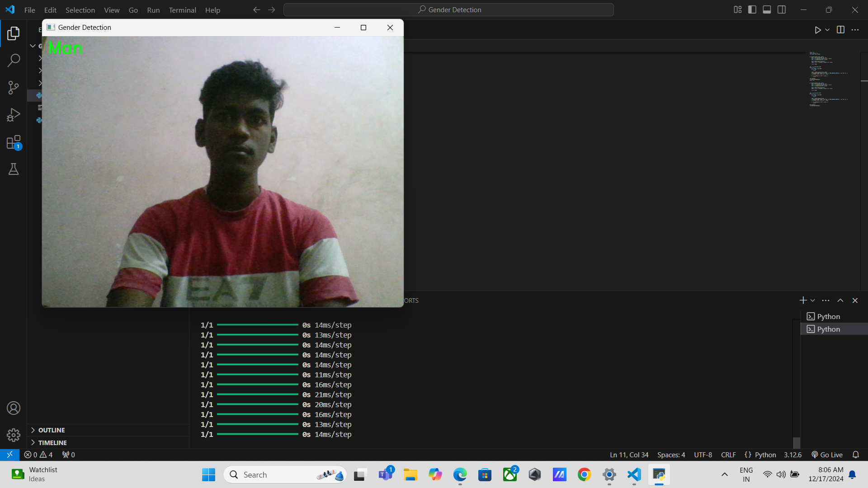Select the Python 3.12.6 interpreter in status bar

[792, 455]
